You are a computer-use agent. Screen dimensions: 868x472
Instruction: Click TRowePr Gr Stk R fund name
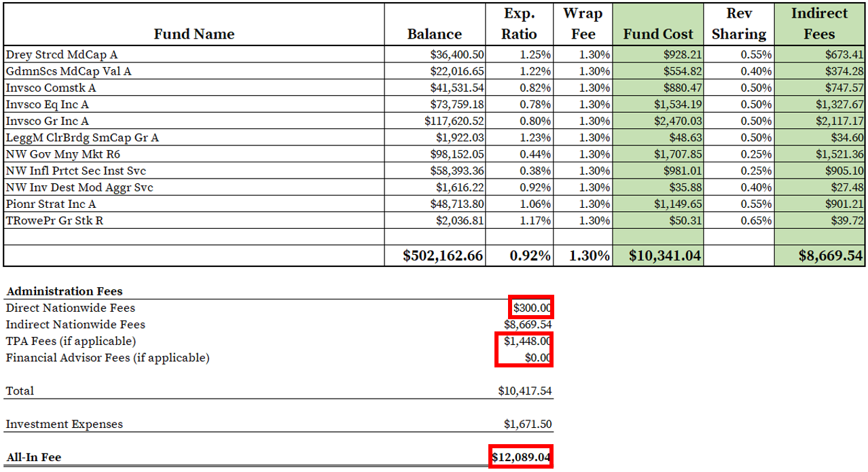54,220
